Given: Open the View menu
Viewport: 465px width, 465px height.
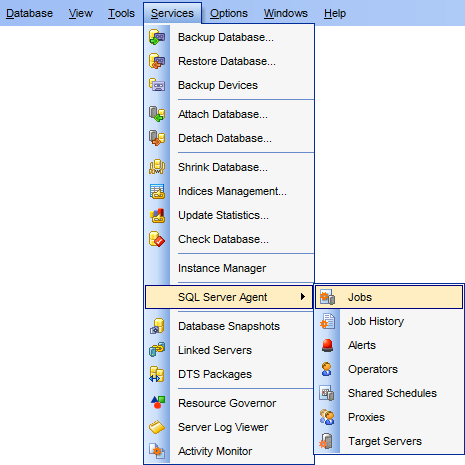Looking at the screenshot, I should click(81, 13).
